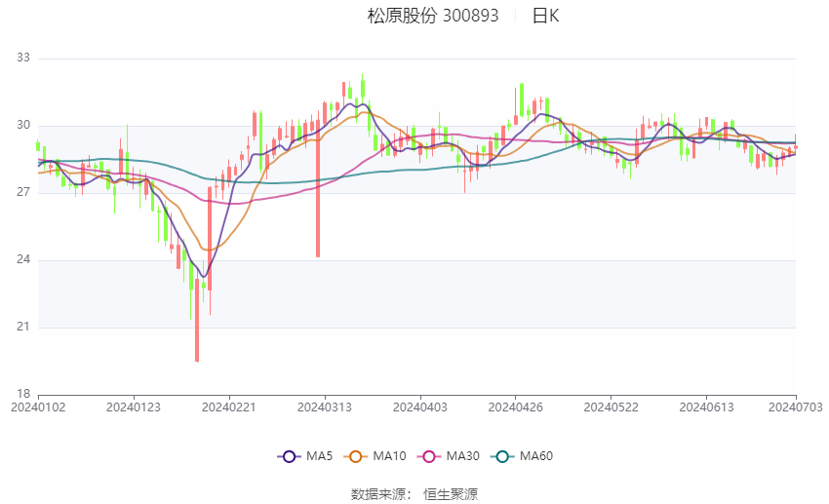Click the y-axis value 30
The width and height of the screenshot is (829, 504).
point(23,125)
